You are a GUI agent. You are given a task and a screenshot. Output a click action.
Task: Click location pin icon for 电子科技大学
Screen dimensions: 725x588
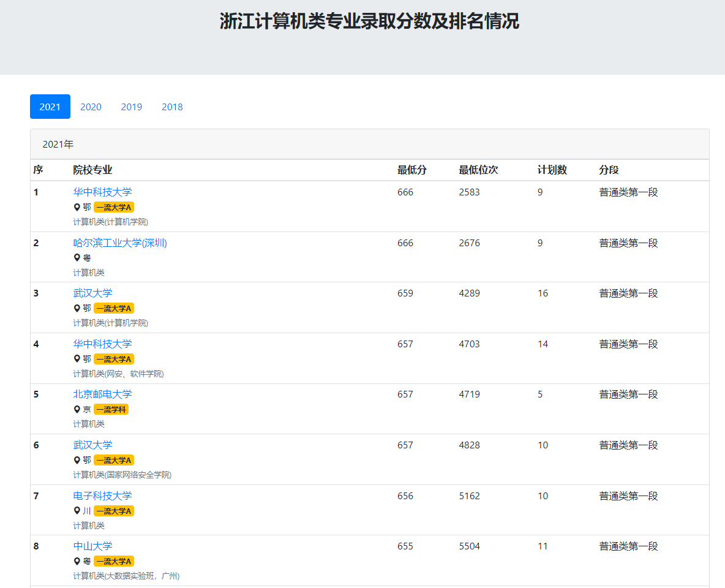point(77,511)
